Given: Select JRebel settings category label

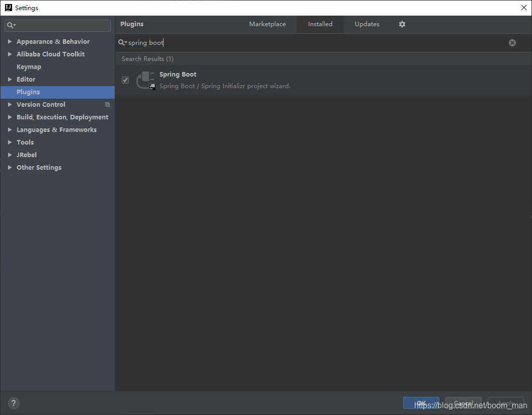Looking at the screenshot, I should point(27,155).
